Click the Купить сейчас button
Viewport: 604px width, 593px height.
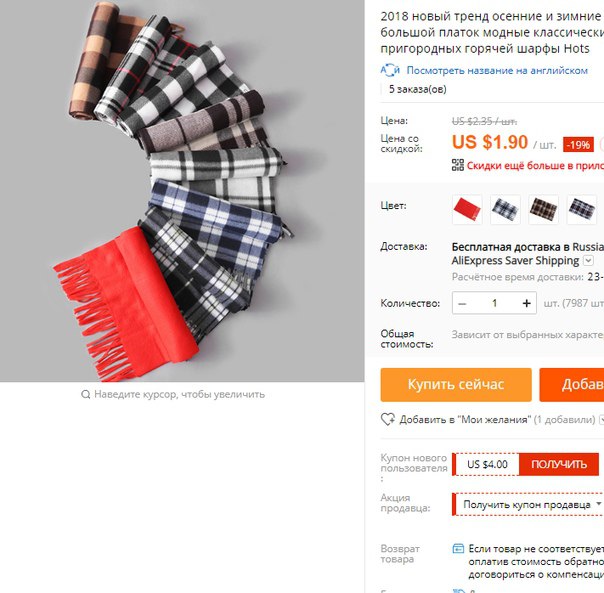point(456,385)
